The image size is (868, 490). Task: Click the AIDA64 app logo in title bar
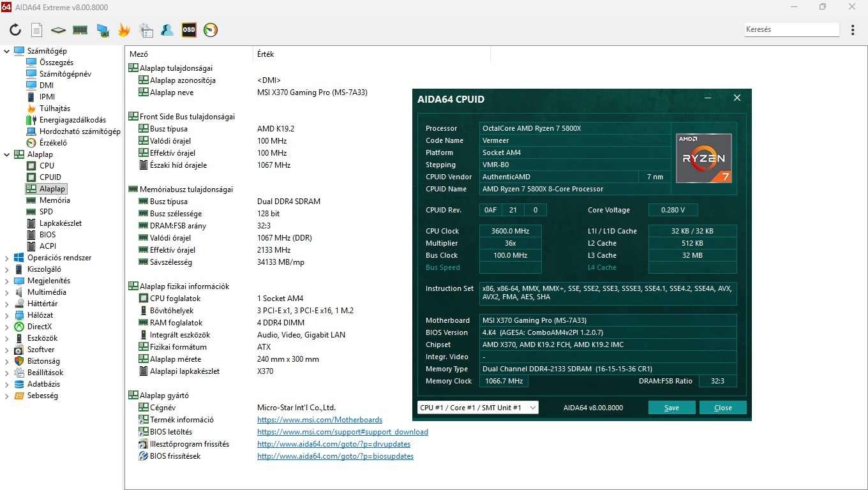[x=6, y=7]
